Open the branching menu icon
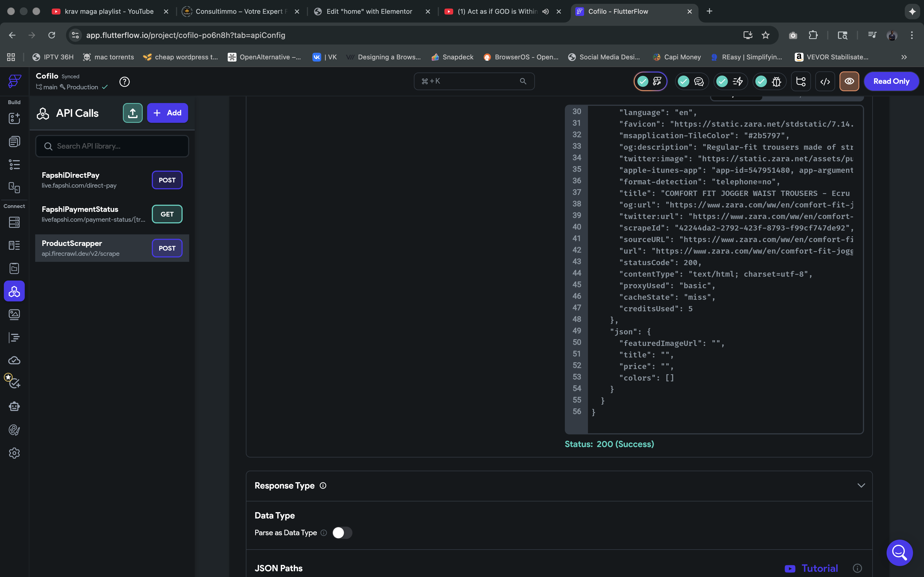The height and width of the screenshot is (577, 924). coord(801,81)
